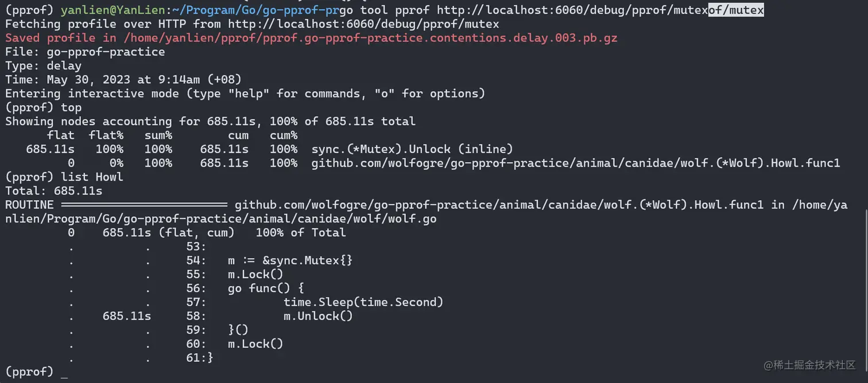Click source line 58 m.Unlock()
Screen dimensions: 868x383
point(318,316)
